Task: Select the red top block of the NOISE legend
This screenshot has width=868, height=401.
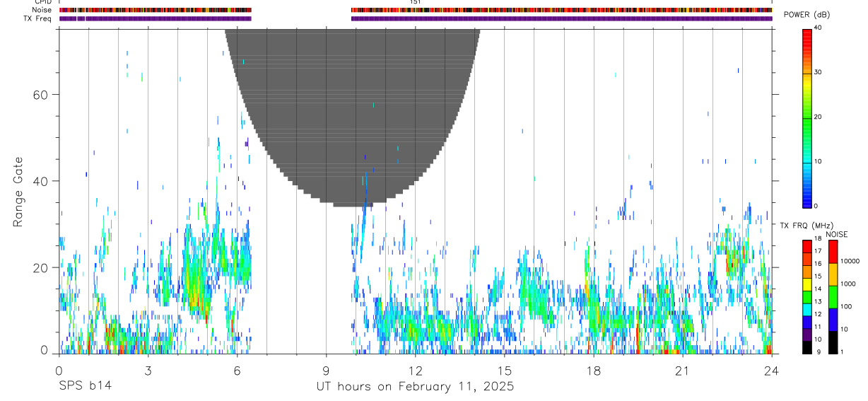Action: [833, 251]
